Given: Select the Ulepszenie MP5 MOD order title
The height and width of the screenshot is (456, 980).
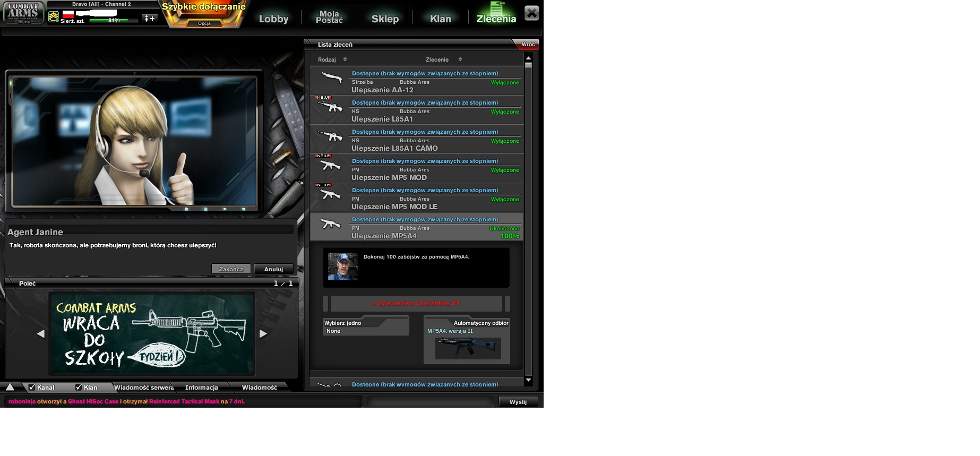Looking at the screenshot, I should pos(389,178).
